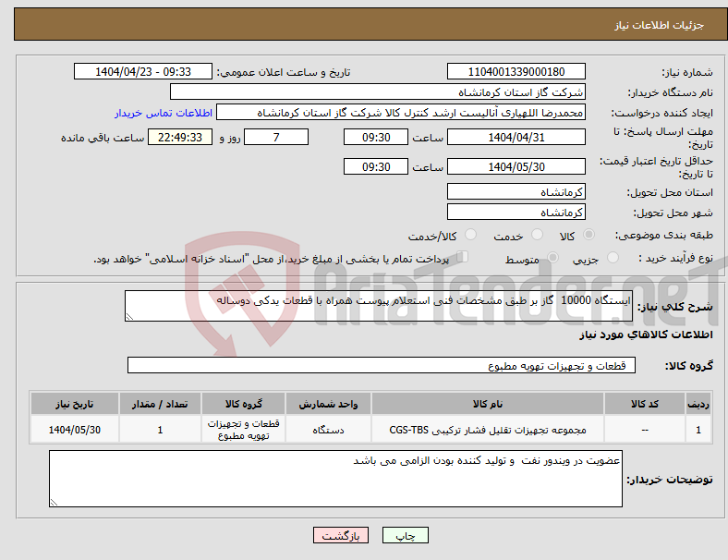Click need date cell 1404/05/30 in table
728x560 pixels.
74,430
